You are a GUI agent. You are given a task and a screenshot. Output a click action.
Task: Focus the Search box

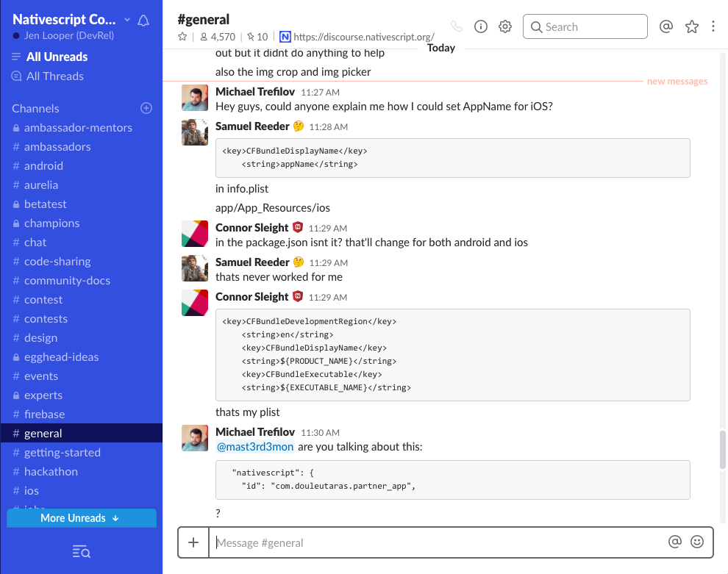pos(585,26)
